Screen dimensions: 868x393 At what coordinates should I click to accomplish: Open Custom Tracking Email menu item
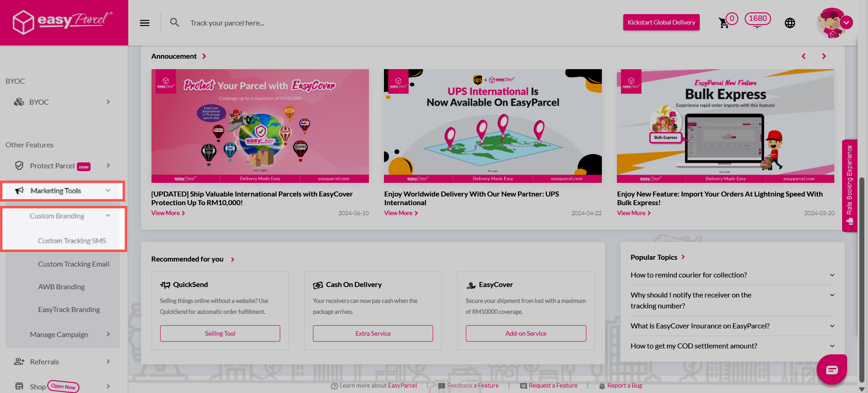pos(74,264)
